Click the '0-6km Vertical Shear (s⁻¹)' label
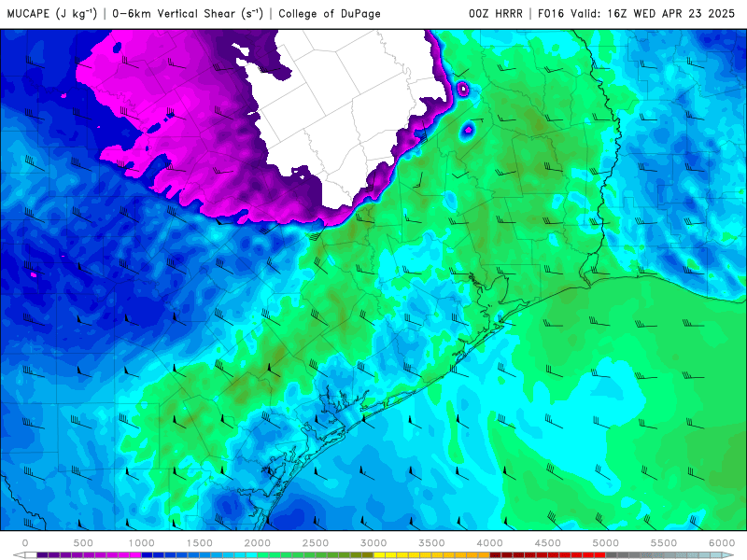Image resolution: width=747 pixels, height=560 pixels. click(188, 13)
